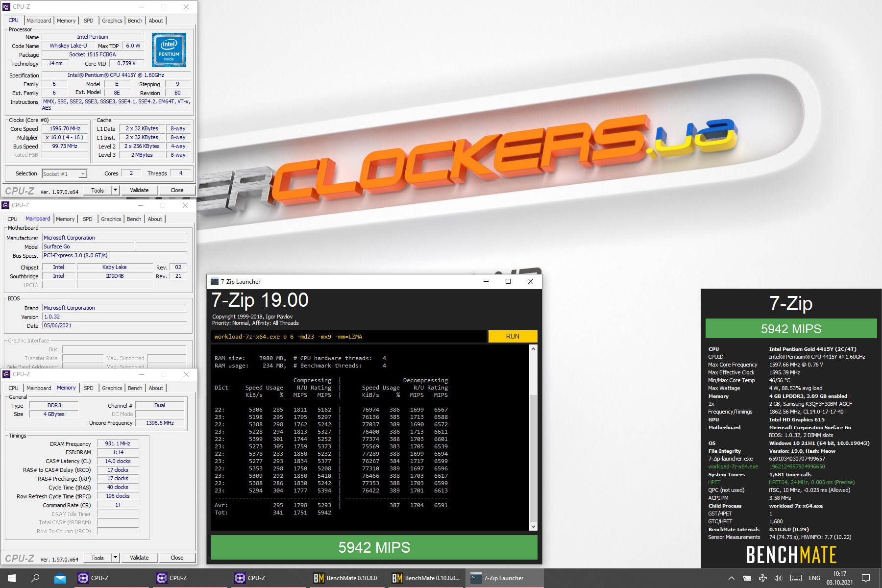Click the 7-Zip command line field

[x=349, y=336]
